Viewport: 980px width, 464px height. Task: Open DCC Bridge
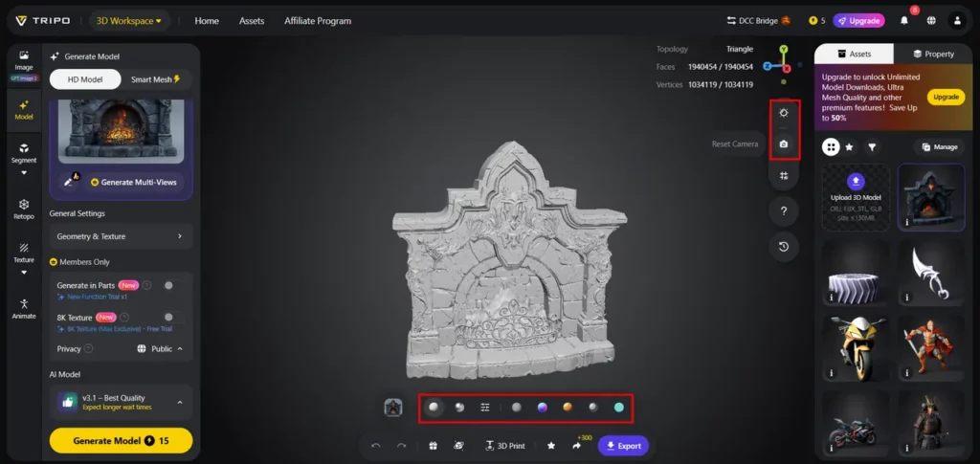pos(759,21)
